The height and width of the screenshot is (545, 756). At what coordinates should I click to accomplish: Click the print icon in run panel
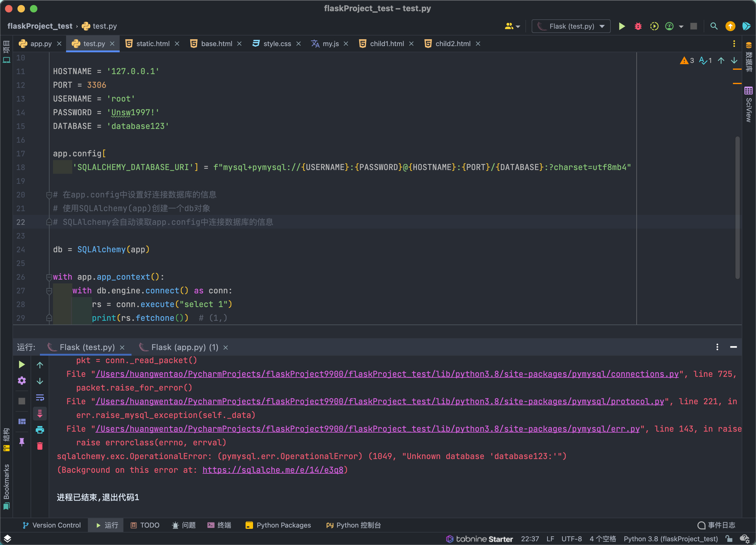(40, 430)
